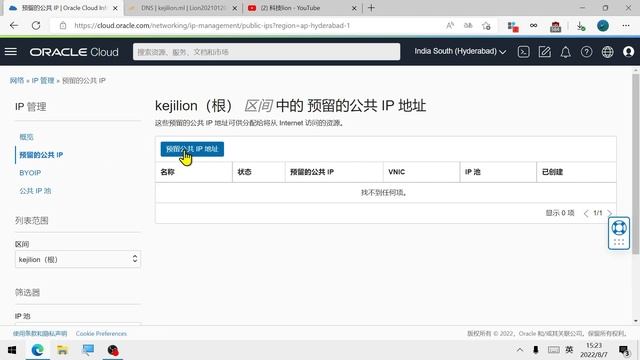Open the user profile avatar menu
This screenshot has height=360, width=640.
click(x=629, y=52)
